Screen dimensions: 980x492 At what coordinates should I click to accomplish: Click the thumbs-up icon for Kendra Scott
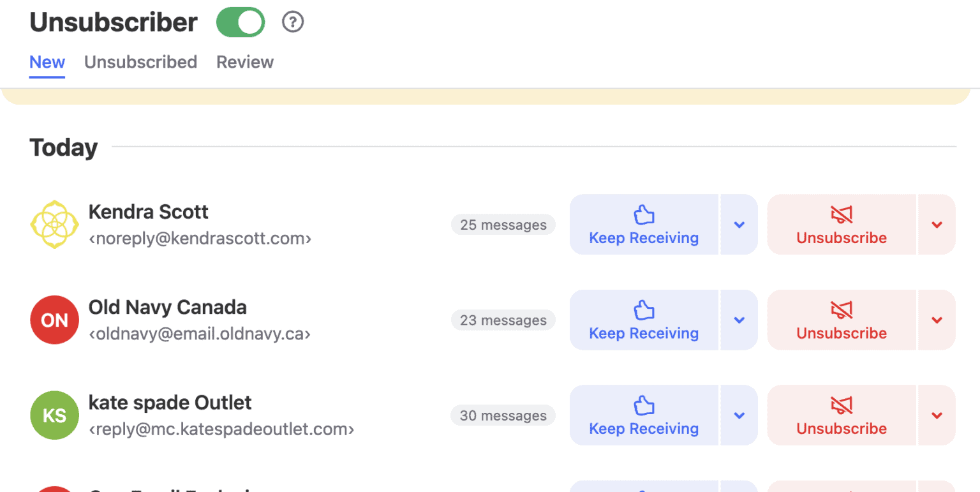(x=644, y=214)
